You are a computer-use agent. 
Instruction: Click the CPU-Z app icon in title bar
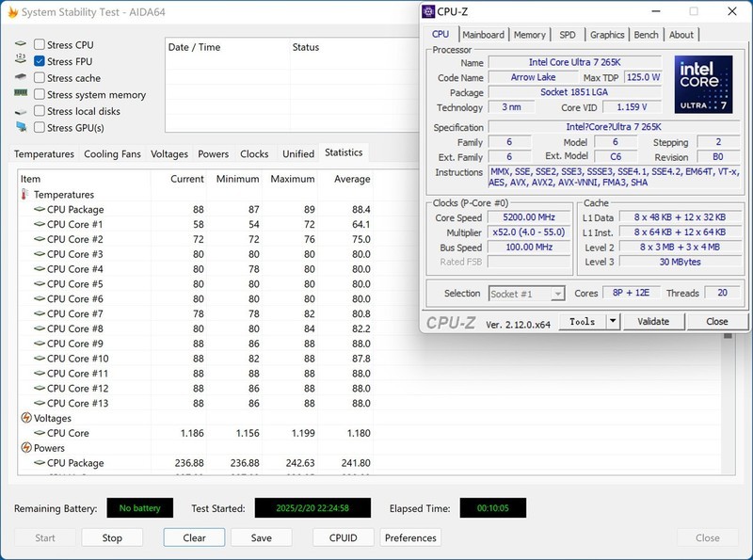[x=428, y=11]
